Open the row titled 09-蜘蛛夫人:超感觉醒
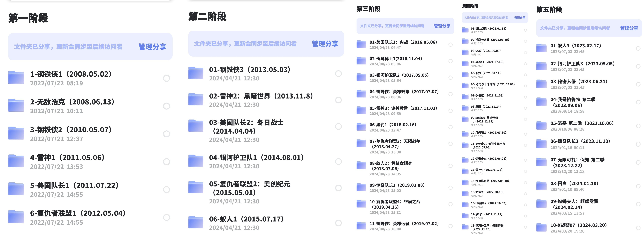Screen dimensions: 644x236 tap(589, 207)
